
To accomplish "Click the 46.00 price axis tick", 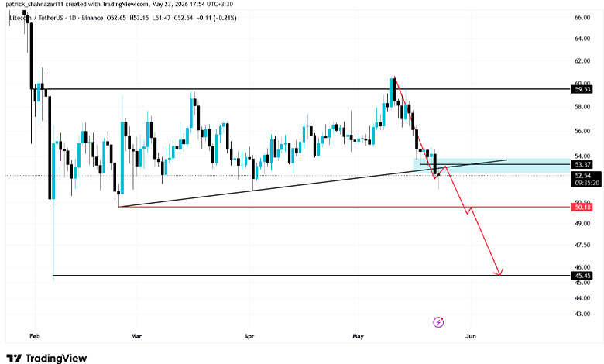I will (582, 267).
